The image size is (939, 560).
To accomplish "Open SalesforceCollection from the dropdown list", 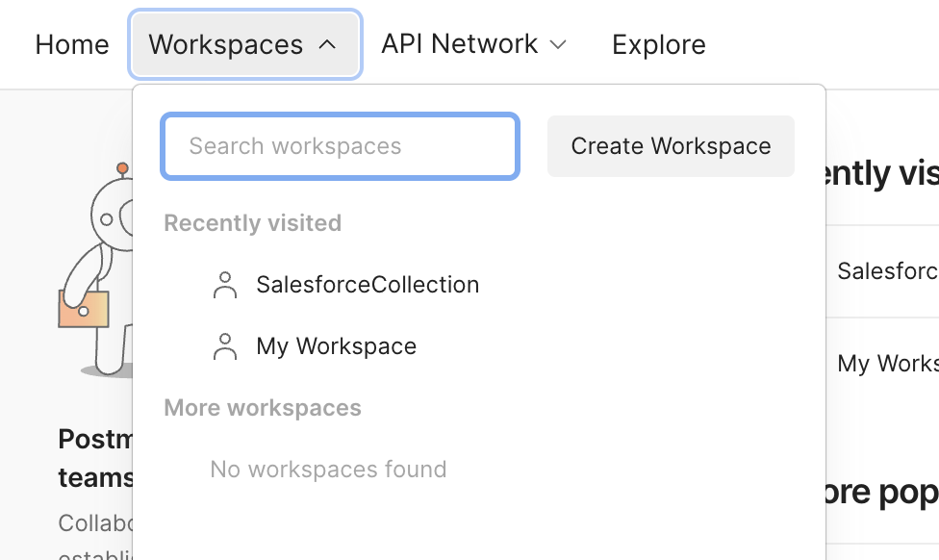I will pos(368,285).
